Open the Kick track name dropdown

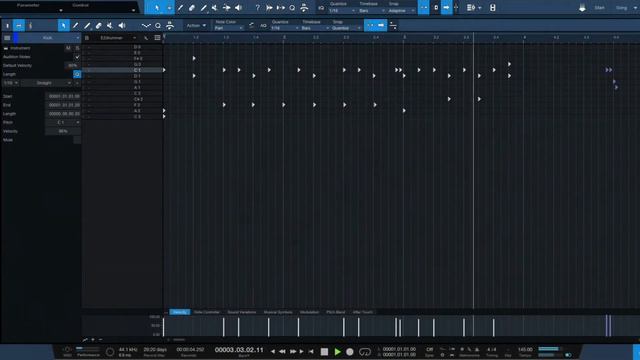[x=50, y=38]
